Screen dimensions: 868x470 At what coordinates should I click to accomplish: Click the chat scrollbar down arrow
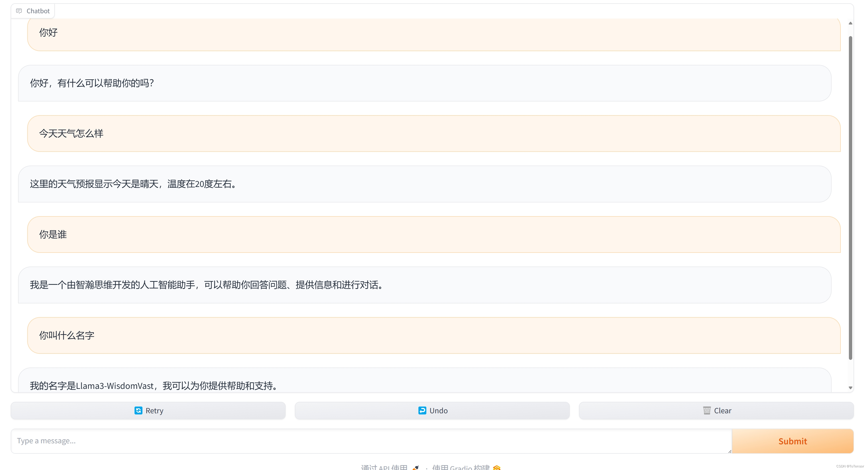tap(850, 388)
